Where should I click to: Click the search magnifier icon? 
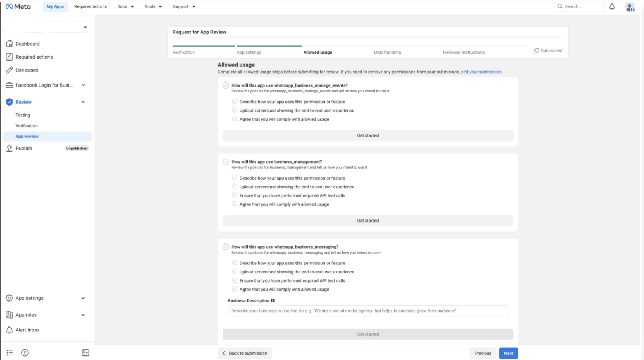tap(560, 6)
